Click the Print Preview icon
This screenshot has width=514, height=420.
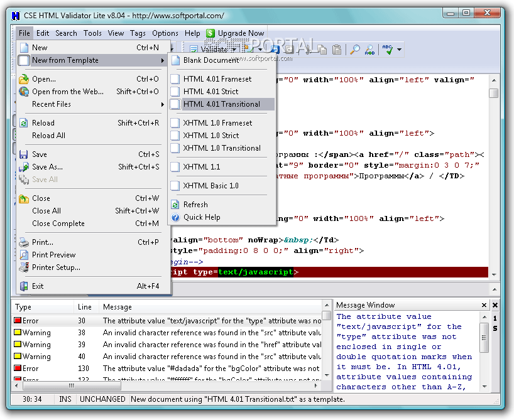pos(24,255)
